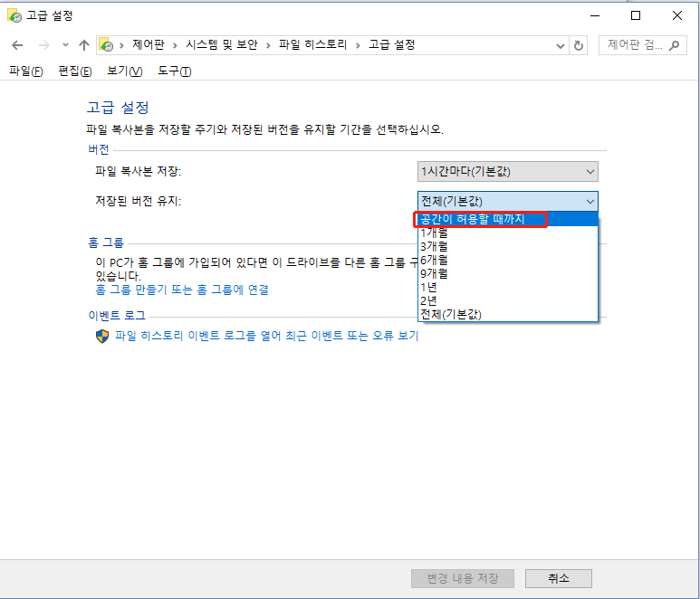Choose the 3개월 retention option
This screenshot has width=700, height=599.
pos(508,246)
